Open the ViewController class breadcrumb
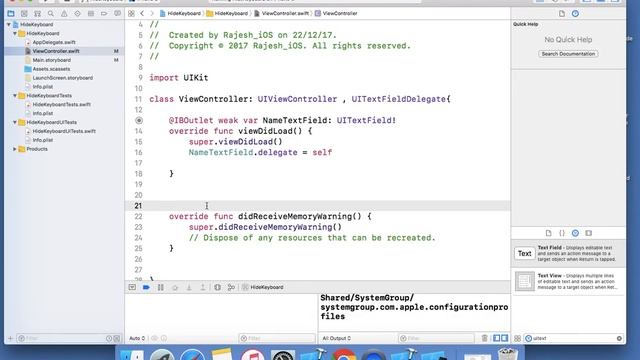This screenshot has width=640, height=360. coord(336,13)
